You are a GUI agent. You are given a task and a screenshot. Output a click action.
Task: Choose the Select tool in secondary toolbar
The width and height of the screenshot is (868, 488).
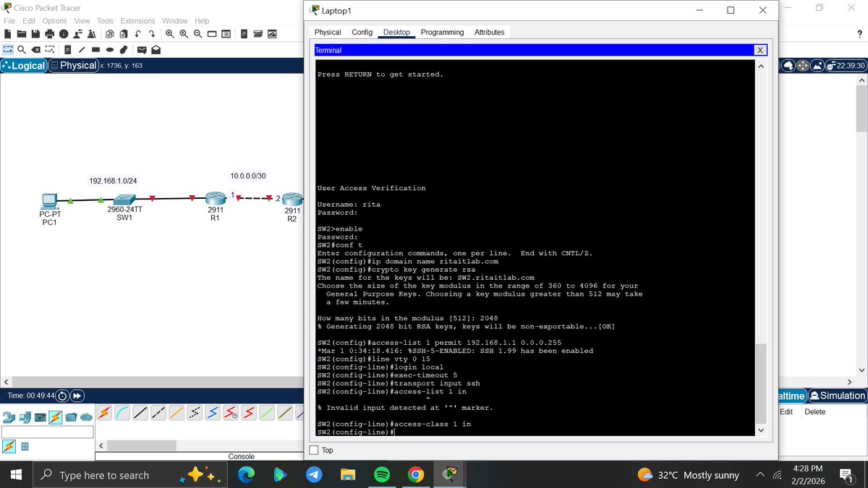click(8, 49)
